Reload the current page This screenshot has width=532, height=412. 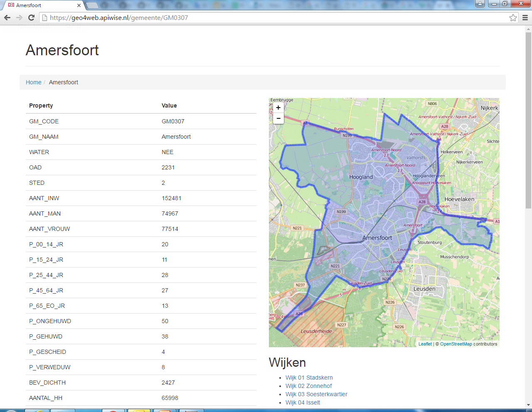[31, 17]
